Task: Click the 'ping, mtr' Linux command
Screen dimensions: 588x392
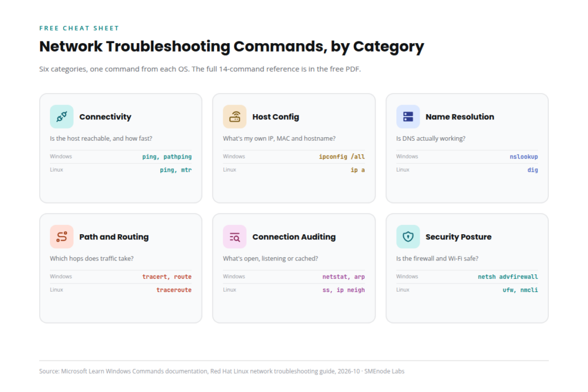Action: [x=176, y=170]
